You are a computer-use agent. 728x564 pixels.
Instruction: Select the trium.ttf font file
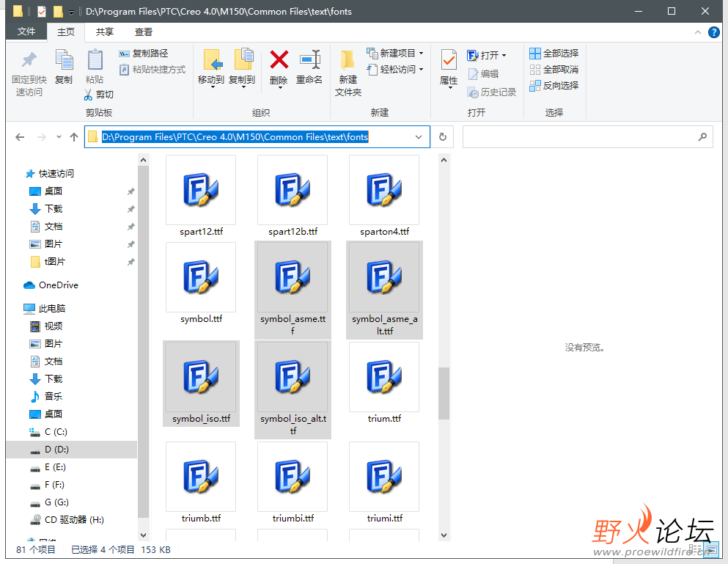tap(384, 384)
